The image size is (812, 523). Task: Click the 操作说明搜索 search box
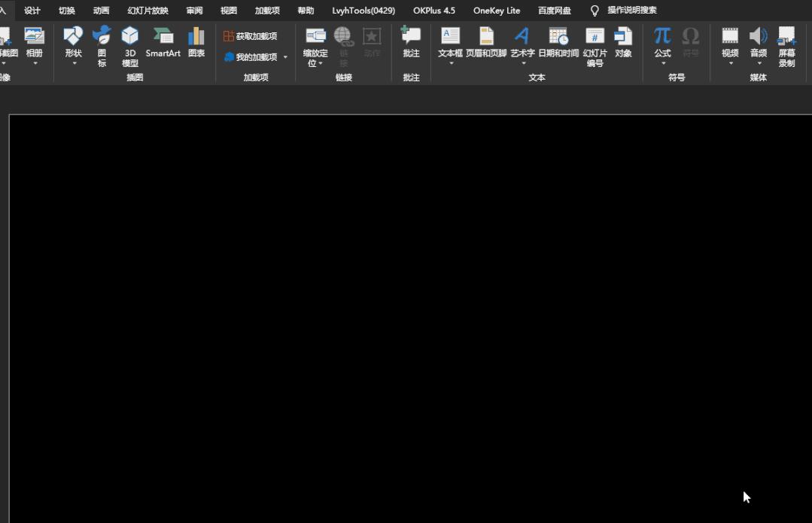[632, 11]
